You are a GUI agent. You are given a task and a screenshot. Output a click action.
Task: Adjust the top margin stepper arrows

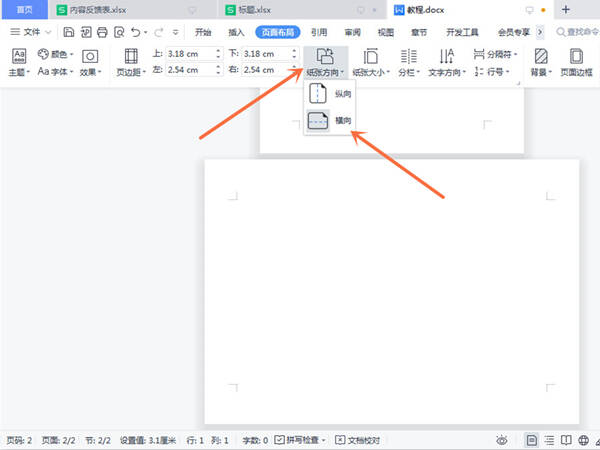(x=218, y=54)
